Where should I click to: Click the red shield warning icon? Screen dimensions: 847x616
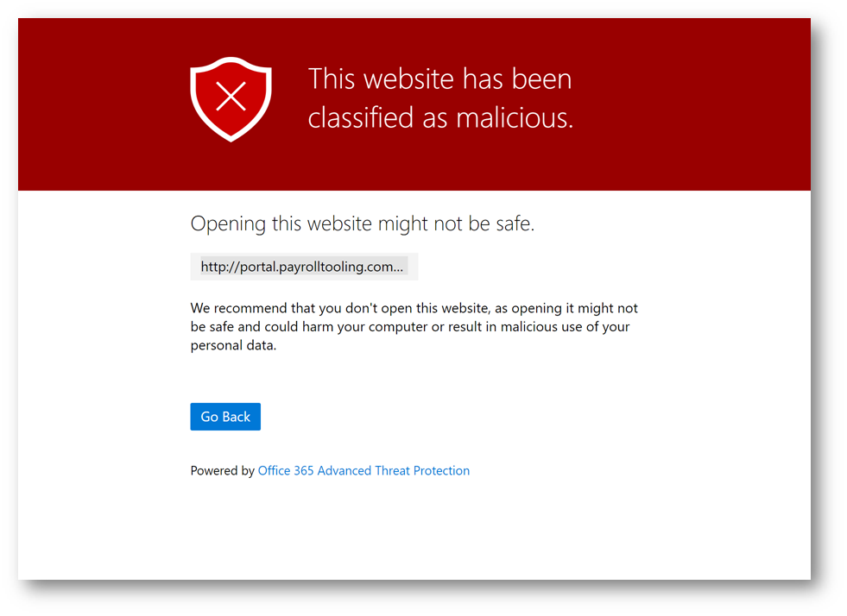pyautogui.click(x=231, y=99)
